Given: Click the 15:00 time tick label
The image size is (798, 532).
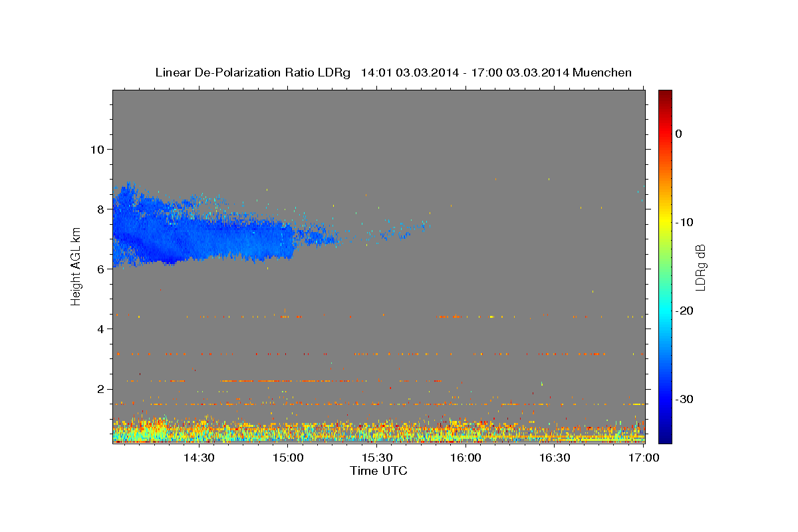Looking at the screenshot, I should (287, 458).
